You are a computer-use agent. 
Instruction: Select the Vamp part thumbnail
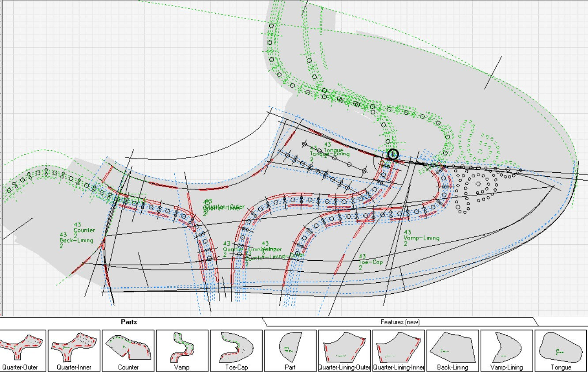coord(182,350)
